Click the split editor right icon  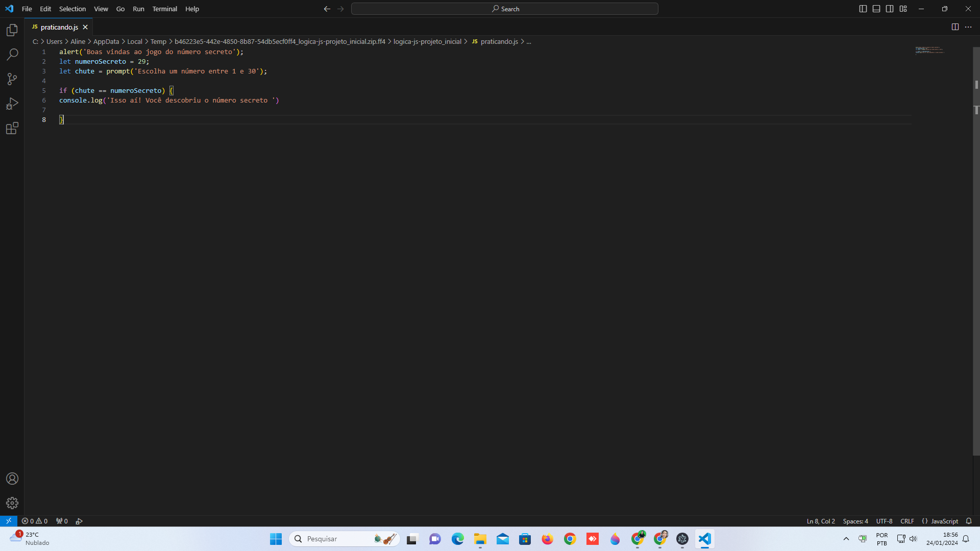[x=955, y=27]
